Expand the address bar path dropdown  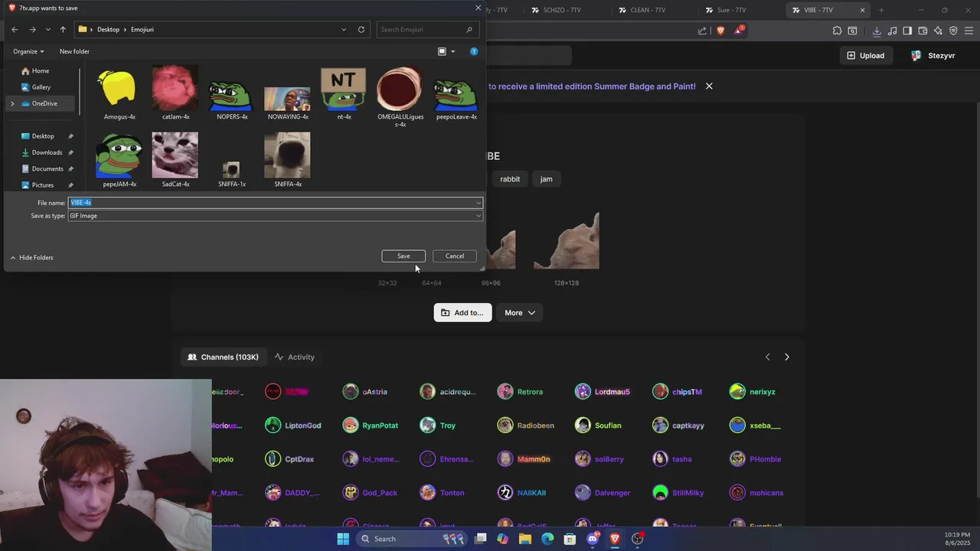coord(344,29)
